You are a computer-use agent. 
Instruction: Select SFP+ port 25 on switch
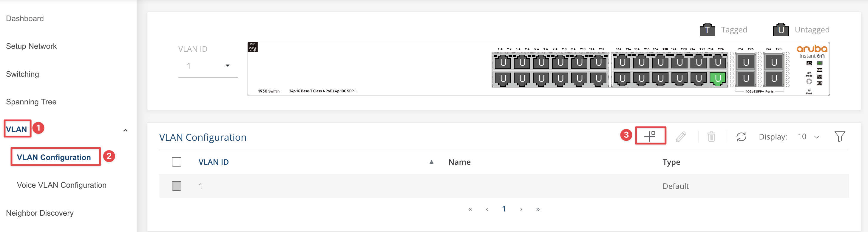coord(746,62)
